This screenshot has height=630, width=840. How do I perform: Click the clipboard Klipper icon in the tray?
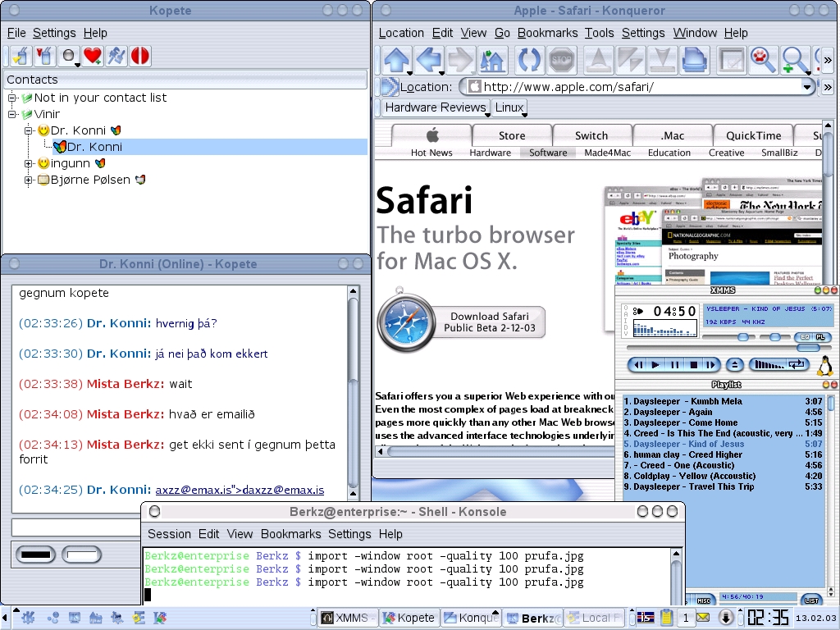pos(666,618)
